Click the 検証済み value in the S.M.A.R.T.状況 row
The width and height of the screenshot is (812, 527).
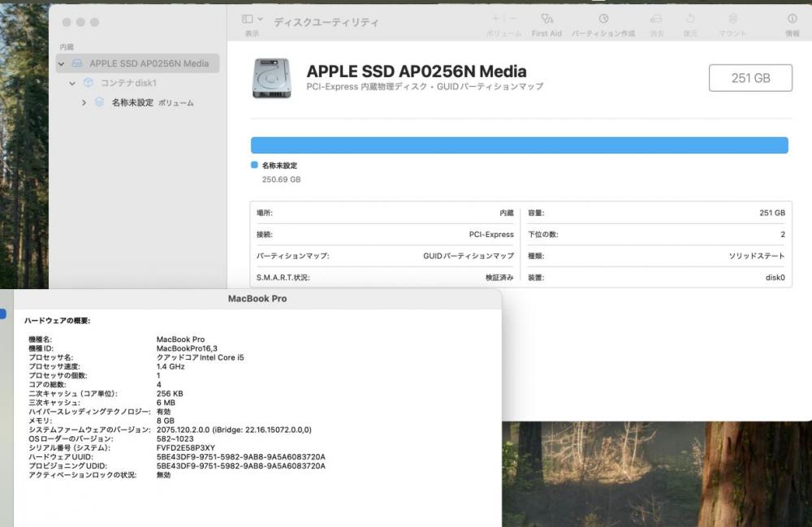499,278
